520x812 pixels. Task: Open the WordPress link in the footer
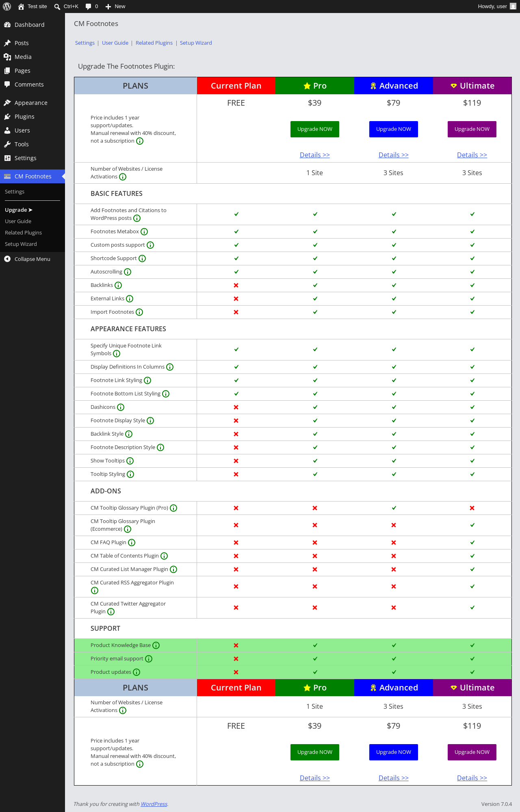pyautogui.click(x=154, y=804)
